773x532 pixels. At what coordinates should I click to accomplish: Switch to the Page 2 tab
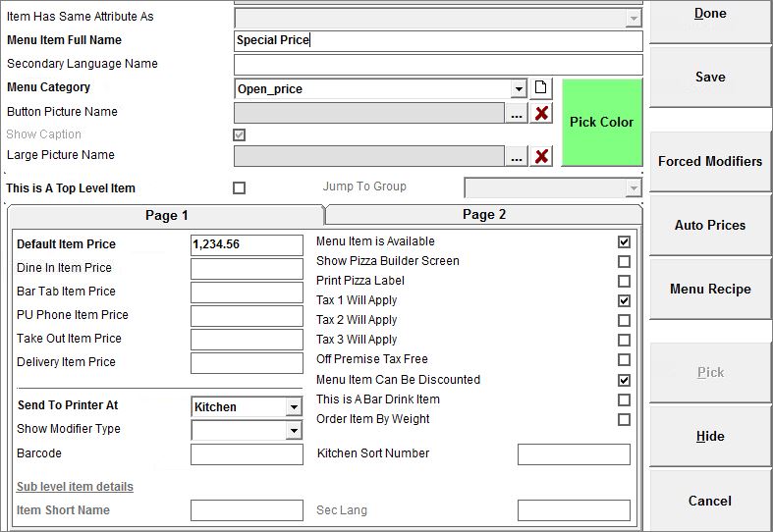pyautogui.click(x=484, y=214)
